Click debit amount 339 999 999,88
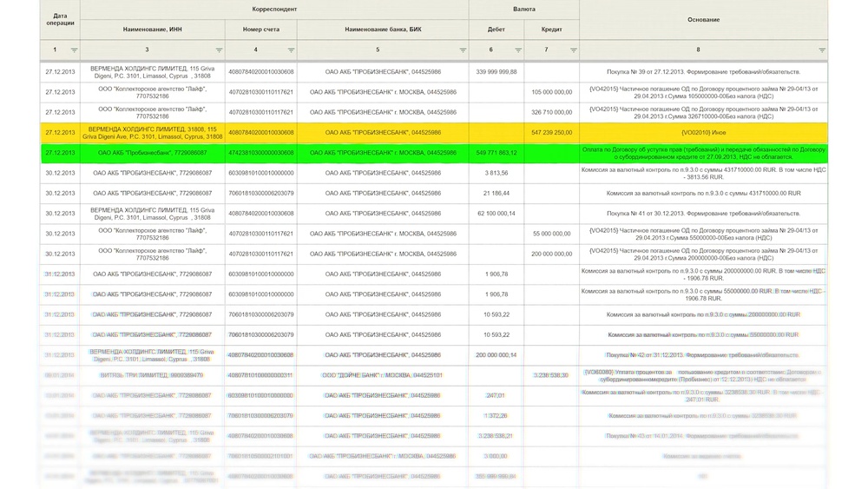This screenshot has width=868, height=489. click(496, 72)
